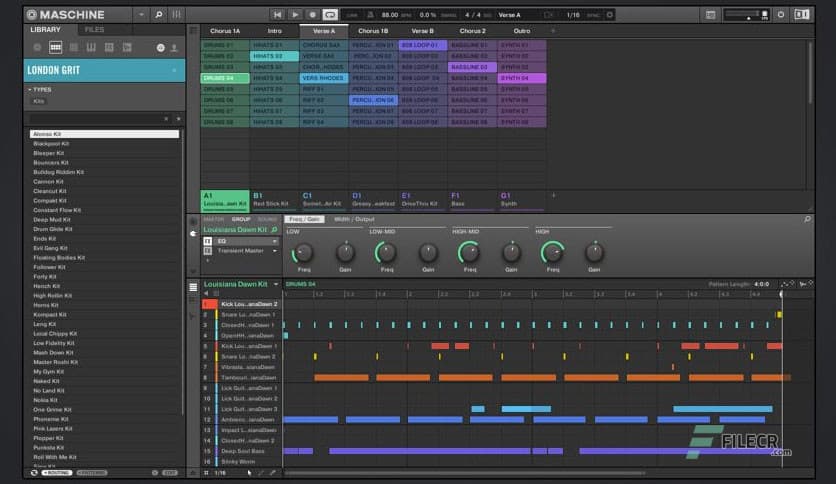Screen dimensions: 836x484
Task: Click the HIGH band Gain knob
Action: 594,253
